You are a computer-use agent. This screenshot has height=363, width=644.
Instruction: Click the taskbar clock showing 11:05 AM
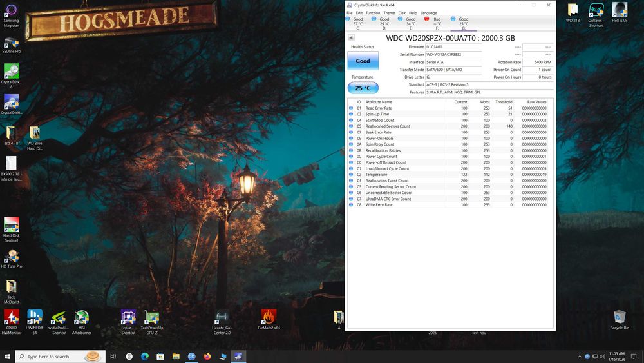[616, 357]
